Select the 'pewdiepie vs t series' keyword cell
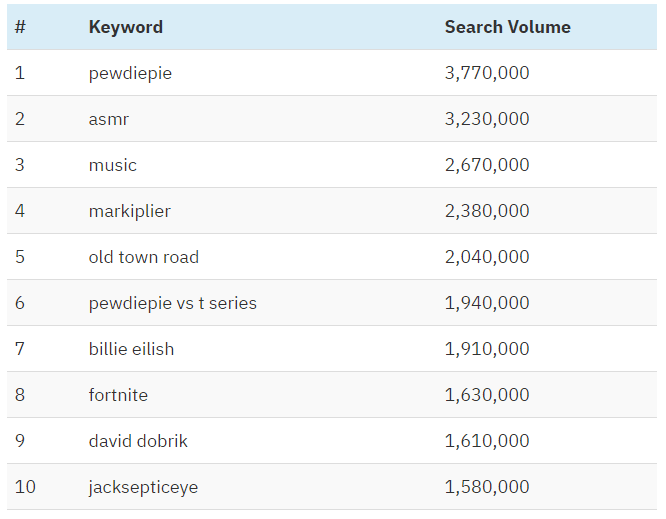Viewport: 666px width, 519px height. [x=172, y=304]
